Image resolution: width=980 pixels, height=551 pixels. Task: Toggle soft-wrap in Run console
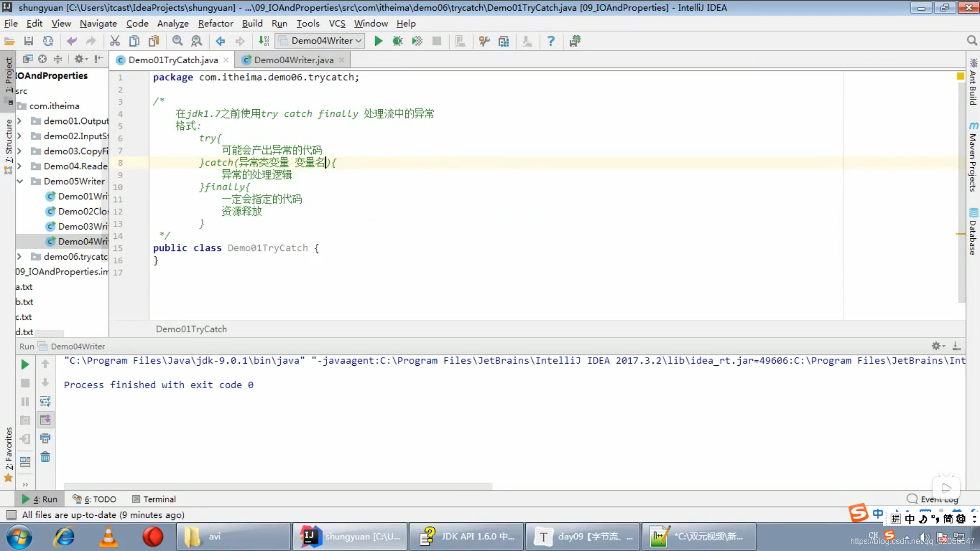click(x=45, y=401)
